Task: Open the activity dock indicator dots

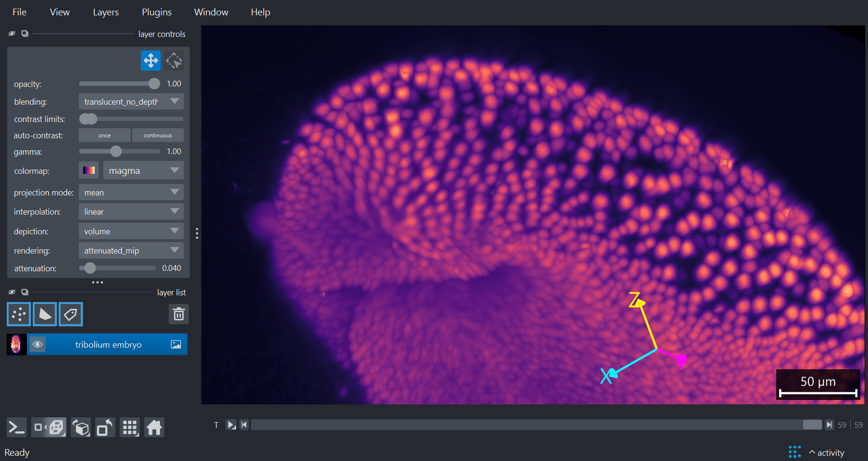Action: click(795, 452)
